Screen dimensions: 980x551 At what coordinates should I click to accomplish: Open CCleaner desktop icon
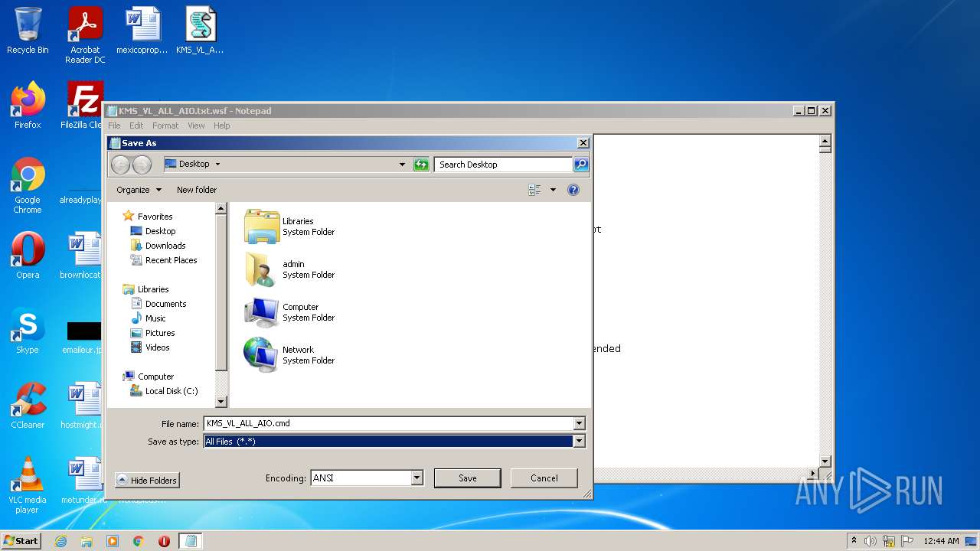click(28, 406)
